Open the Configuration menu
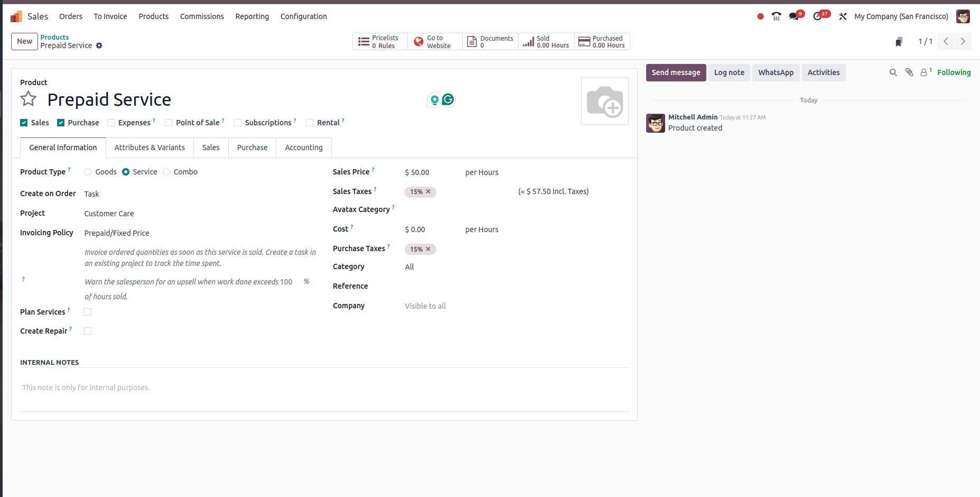The width and height of the screenshot is (980, 497). 303,16
